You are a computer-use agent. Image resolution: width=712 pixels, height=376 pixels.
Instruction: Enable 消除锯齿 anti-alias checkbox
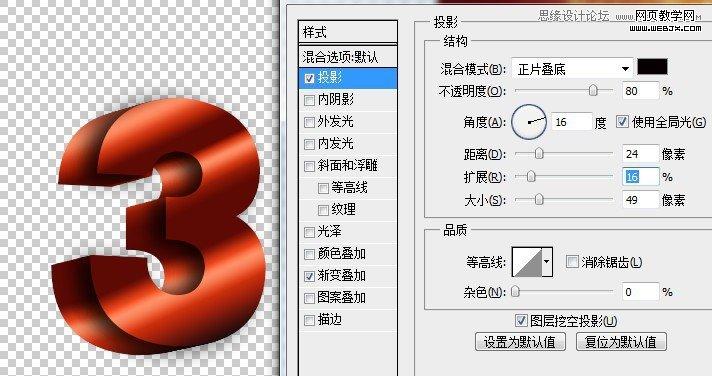[x=572, y=261]
